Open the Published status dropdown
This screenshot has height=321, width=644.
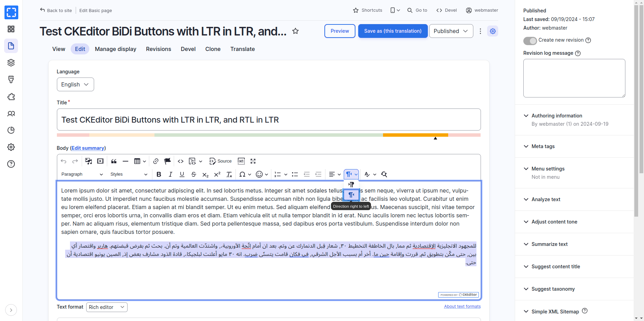pos(451,31)
